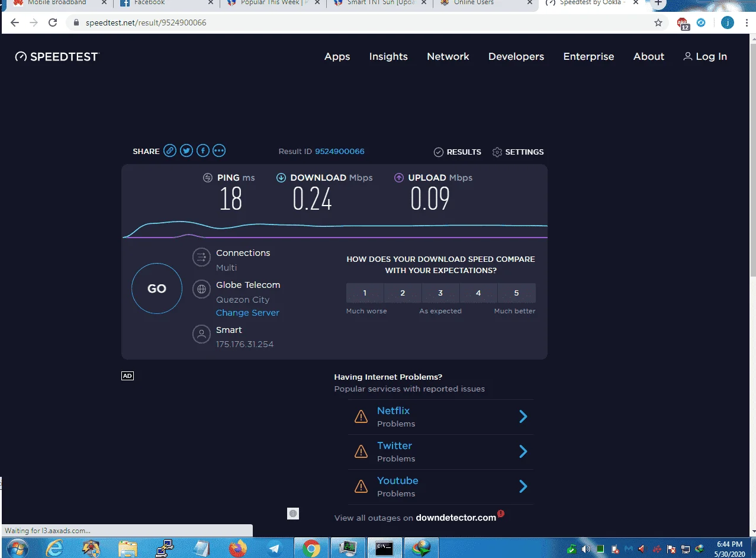Click the Connections Multi icon
Viewport: 756px width, 558px height.
[201, 257]
